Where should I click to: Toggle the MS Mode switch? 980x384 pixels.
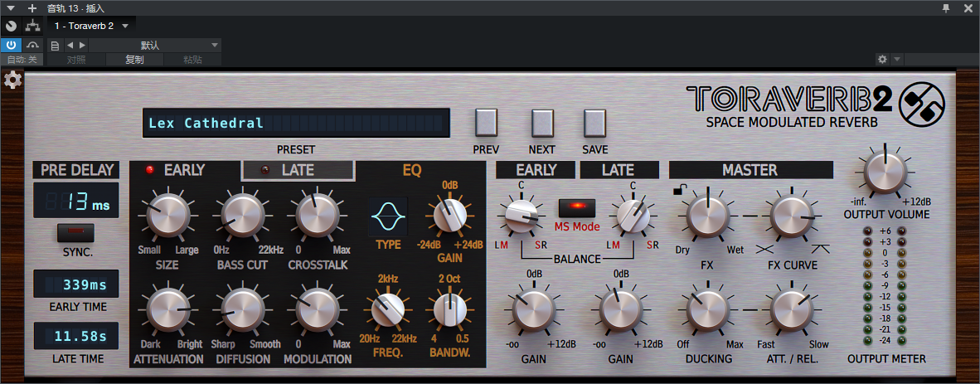click(x=577, y=207)
